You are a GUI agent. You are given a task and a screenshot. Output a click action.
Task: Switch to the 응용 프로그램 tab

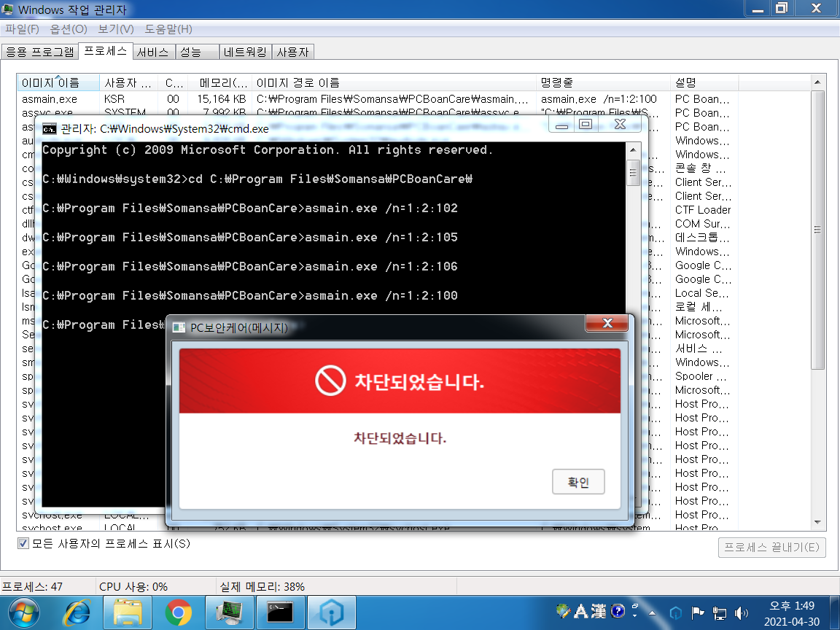(x=39, y=52)
